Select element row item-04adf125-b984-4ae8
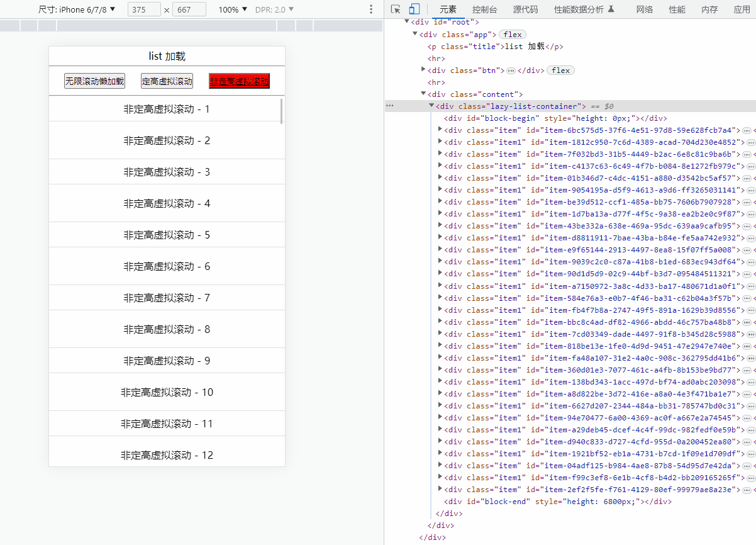Screen dimensions: 756x545 [570, 465]
